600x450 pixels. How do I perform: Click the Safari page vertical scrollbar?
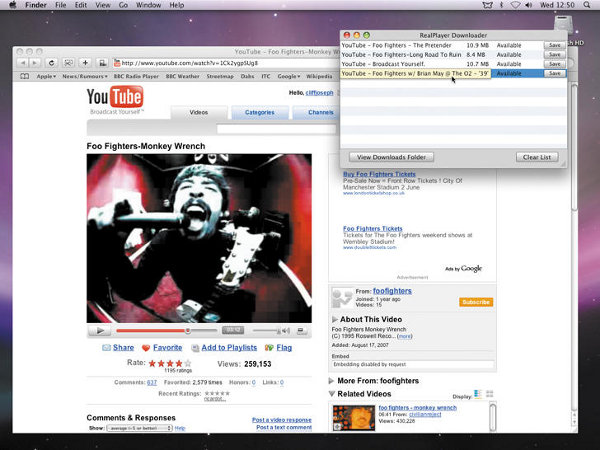point(574,145)
